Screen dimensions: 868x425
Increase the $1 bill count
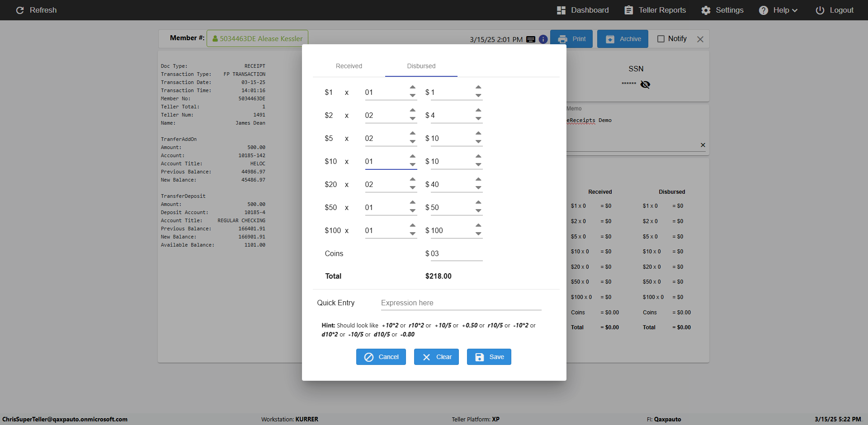[413, 88]
